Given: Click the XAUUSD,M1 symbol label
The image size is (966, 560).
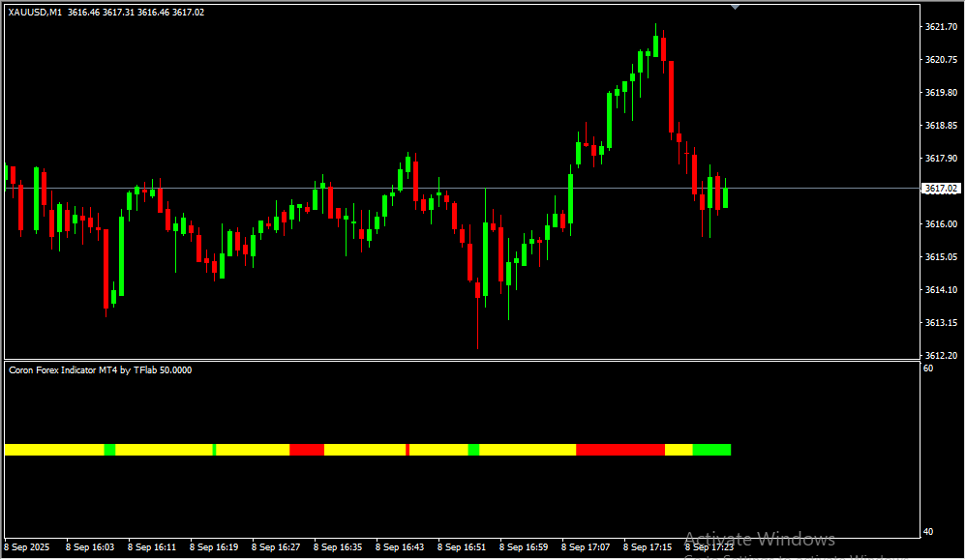Looking at the screenshot, I should click(x=35, y=13).
